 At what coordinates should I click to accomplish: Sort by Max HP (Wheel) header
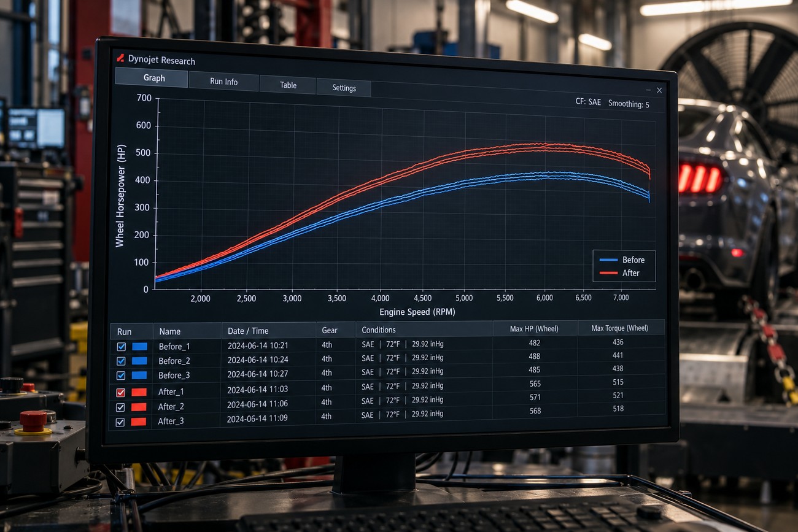535,329
